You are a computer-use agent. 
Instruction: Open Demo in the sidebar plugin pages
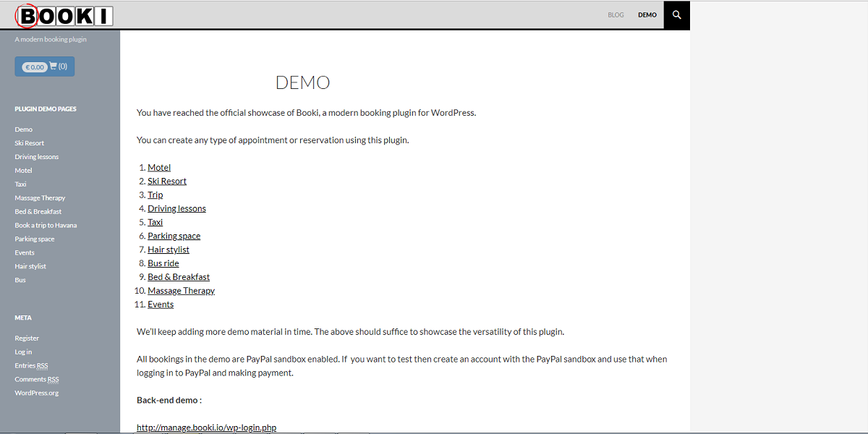pyautogui.click(x=24, y=129)
